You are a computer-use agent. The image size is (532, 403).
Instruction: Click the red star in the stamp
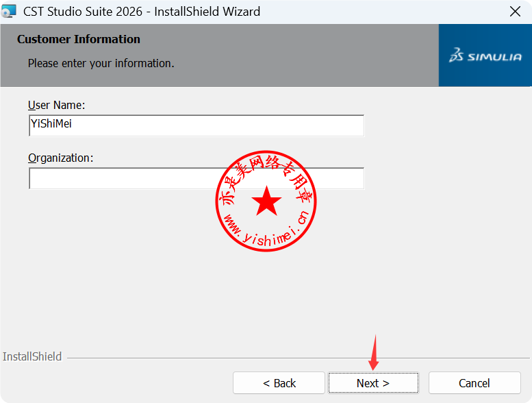click(266, 201)
